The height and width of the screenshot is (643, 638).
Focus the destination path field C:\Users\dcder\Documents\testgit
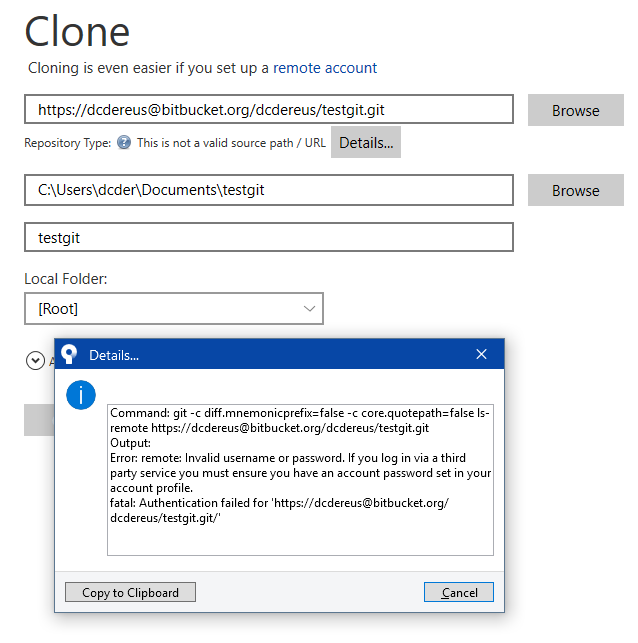pos(269,190)
